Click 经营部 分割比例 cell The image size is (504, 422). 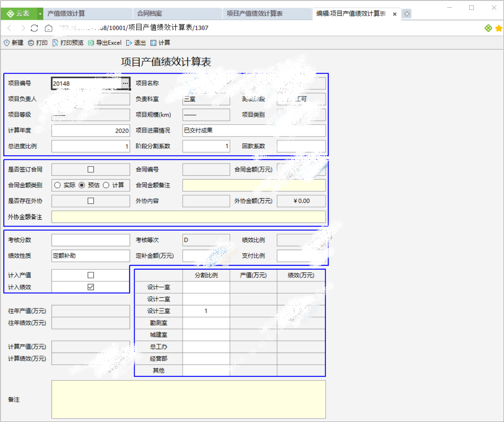[206, 359]
